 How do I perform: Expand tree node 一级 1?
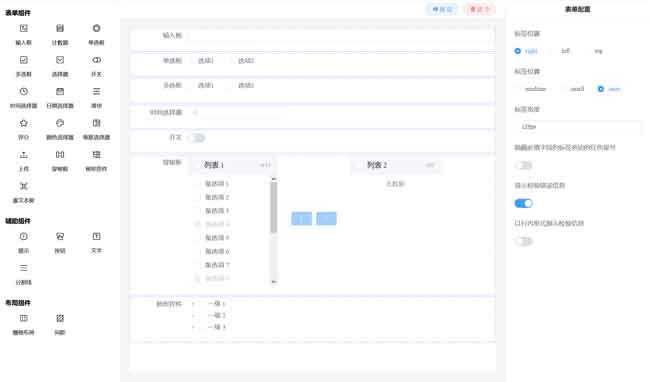[193, 304]
